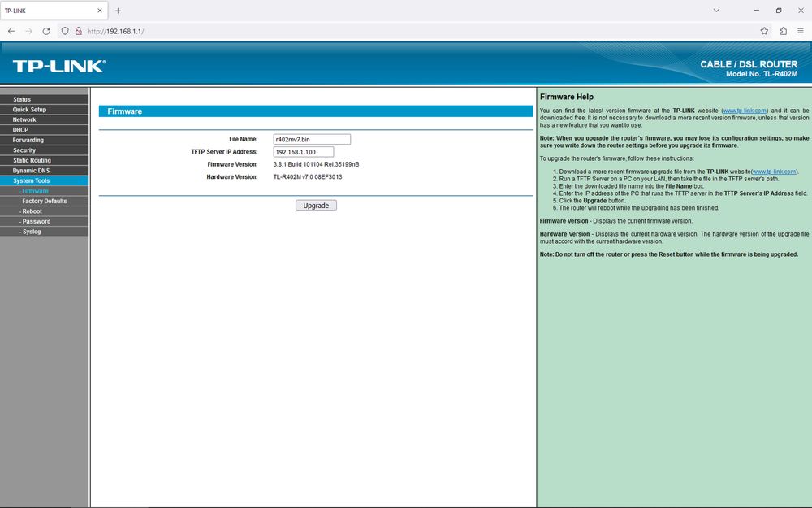Open Quick Setup in sidebar
This screenshot has width=812, height=508.
(x=44, y=110)
